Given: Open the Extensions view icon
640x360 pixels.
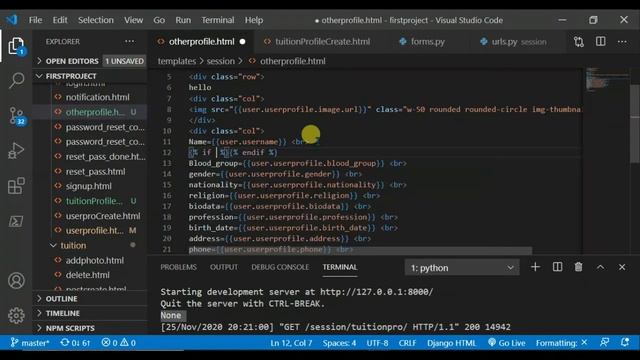Looking at the screenshot, I should [16, 186].
